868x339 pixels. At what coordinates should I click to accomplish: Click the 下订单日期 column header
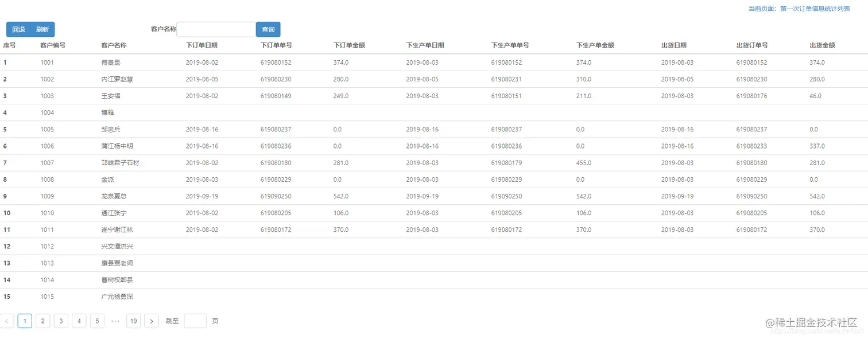point(201,45)
